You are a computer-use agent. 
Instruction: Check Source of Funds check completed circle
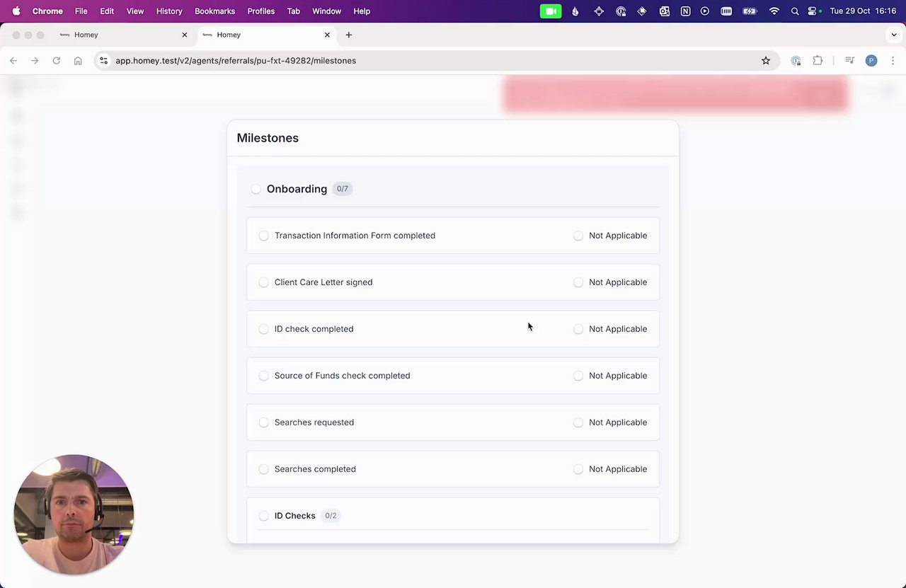264,376
